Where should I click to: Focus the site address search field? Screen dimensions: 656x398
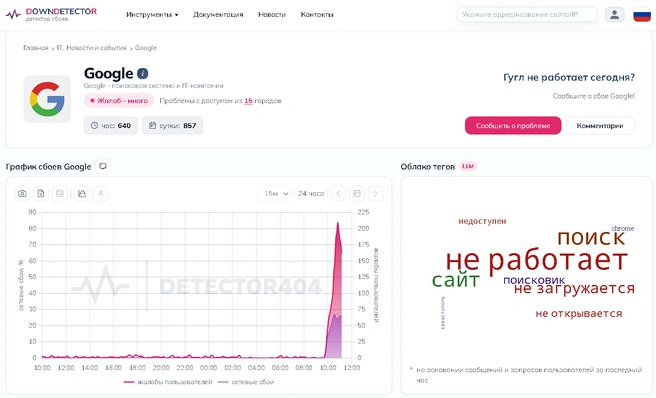pos(527,14)
